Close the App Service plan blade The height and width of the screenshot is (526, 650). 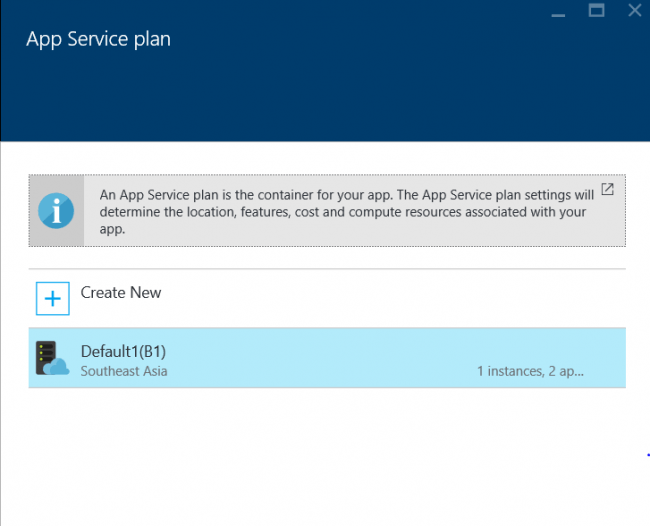click(x=635, y=10)
